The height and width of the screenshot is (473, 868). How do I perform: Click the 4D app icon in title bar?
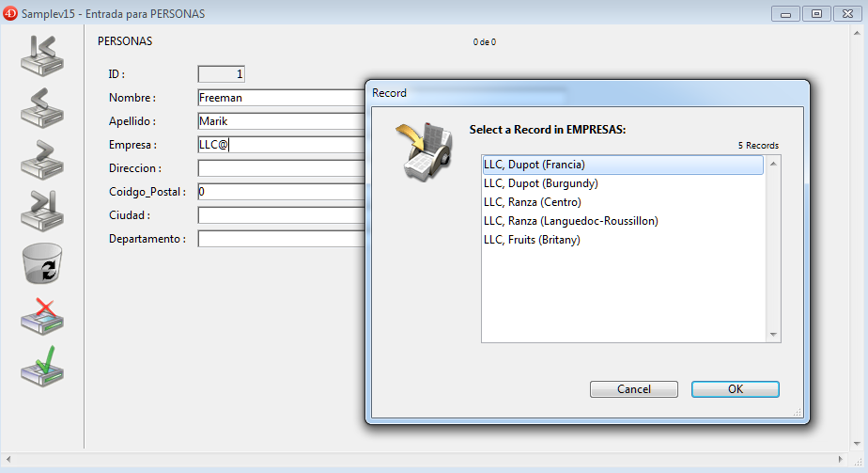pyautogui.click(x=11, y=14)
